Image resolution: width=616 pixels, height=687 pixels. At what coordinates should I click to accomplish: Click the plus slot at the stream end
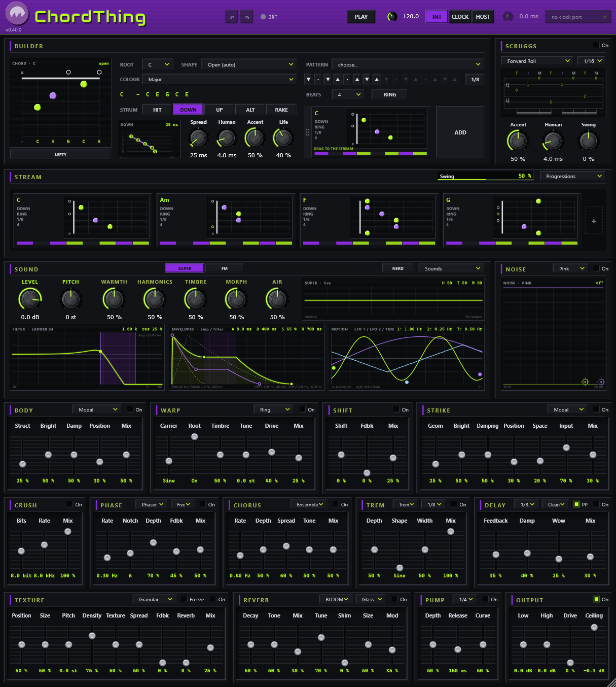pyautogui.click(x=594, y=221)
